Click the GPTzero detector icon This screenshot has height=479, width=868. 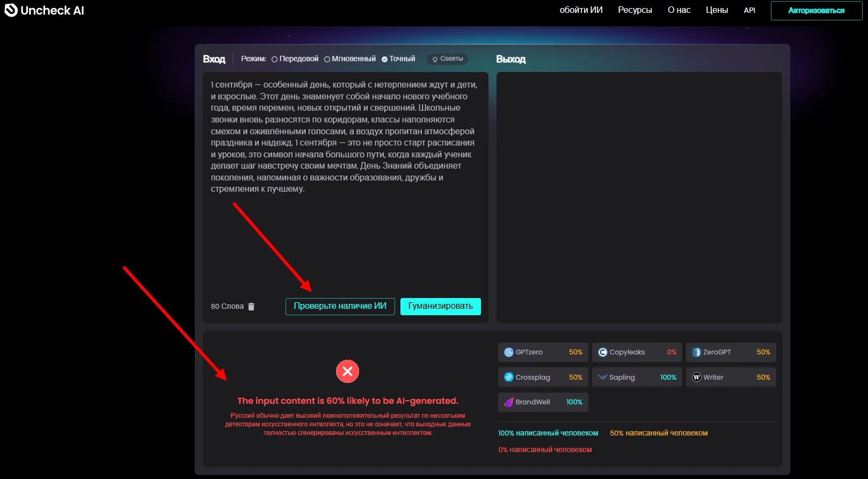pyautogui.click(x=508, y=352)
